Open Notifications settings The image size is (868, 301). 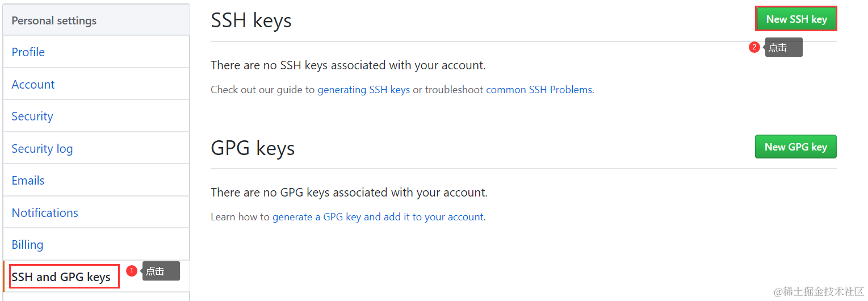(x=96, y=212)
